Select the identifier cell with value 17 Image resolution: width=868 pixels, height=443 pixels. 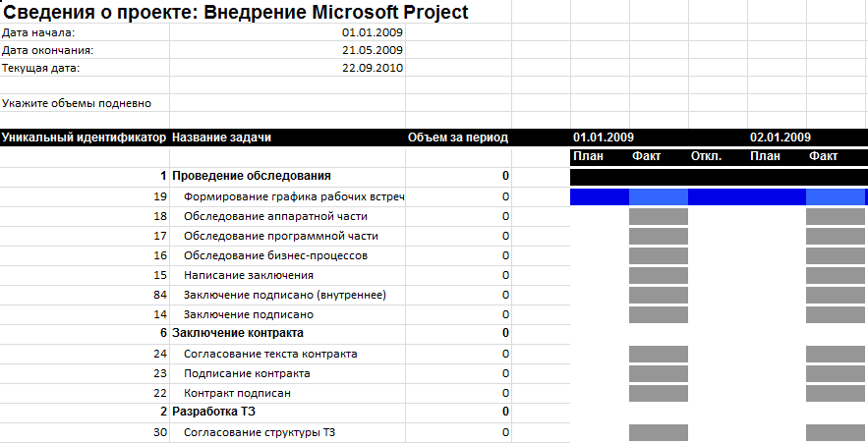point(85,236)
